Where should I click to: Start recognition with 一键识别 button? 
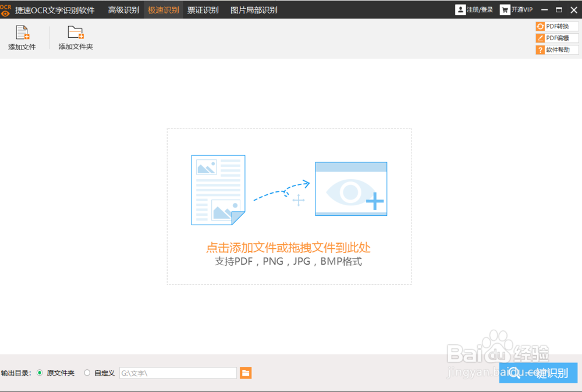(x=538, y=373)
